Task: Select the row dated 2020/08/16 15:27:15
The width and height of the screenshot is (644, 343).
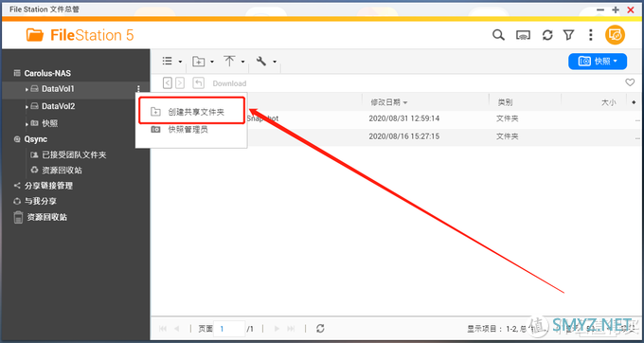Action: pos(396,136)
